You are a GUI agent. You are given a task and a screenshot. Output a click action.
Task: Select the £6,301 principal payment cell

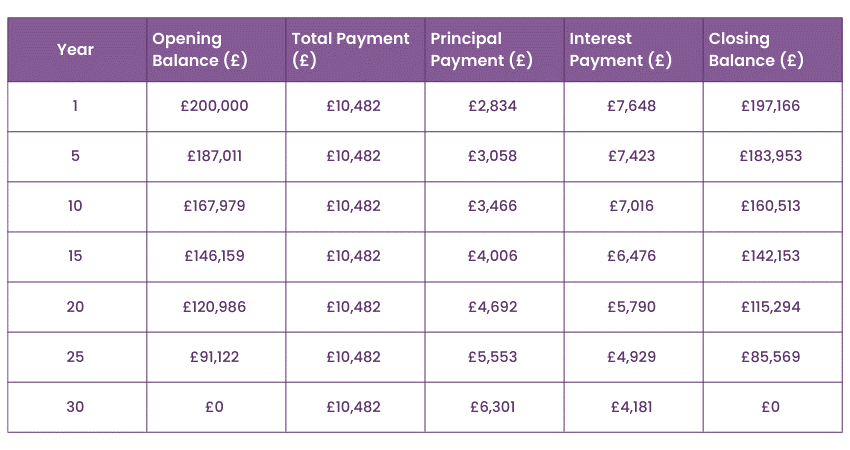492,407
